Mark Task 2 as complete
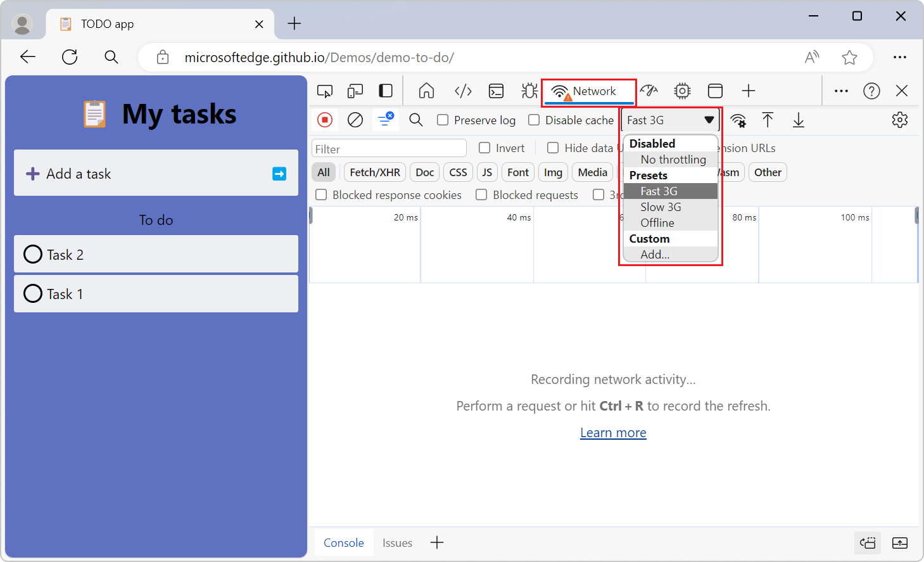This screenshot has width=924, height=562. click(33, 255)
